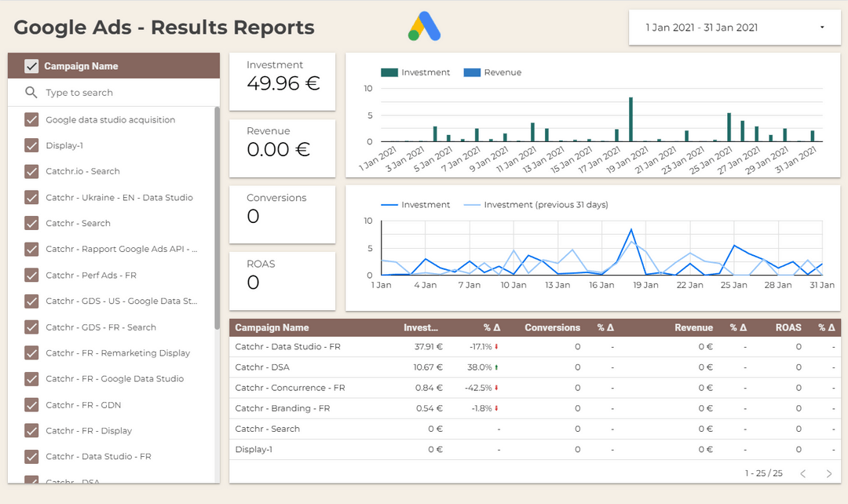
Task: Click the ROAS column header to sort
Action: point(788,327)
